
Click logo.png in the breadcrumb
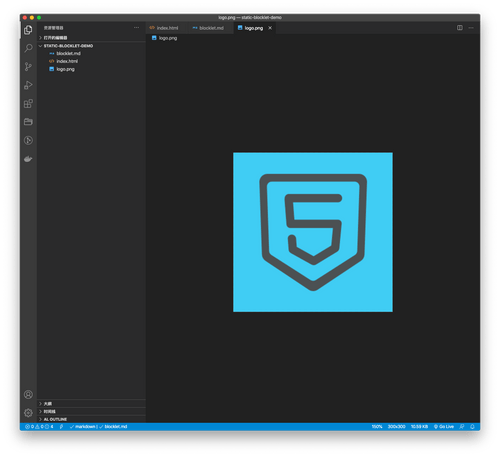tap(165, 38)
